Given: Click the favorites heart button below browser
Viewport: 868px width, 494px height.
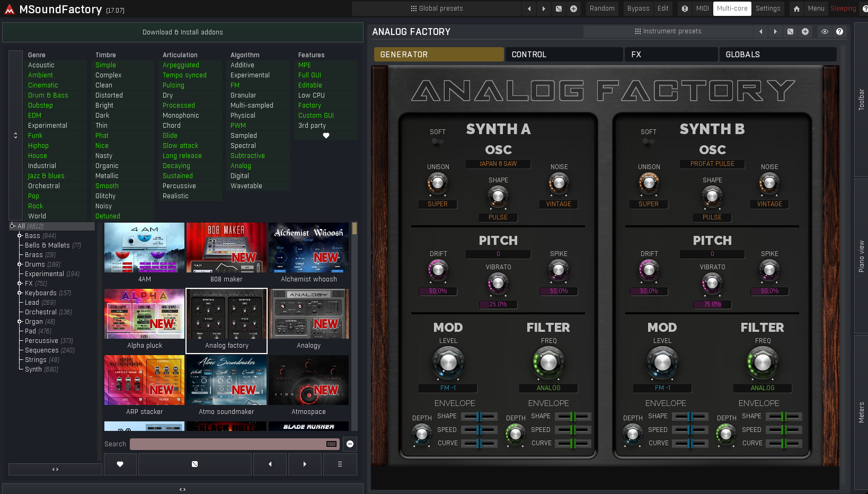Looking at the screenshot, I should pos(120,464).
